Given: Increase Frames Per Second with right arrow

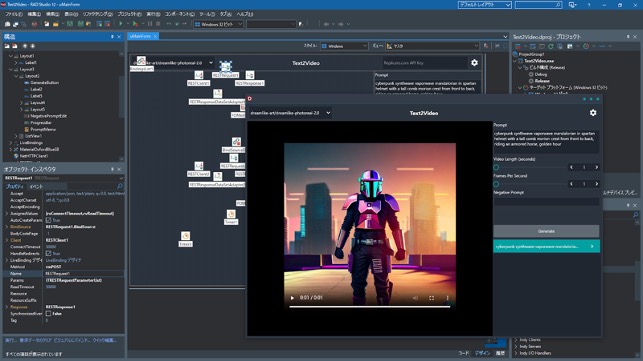Looking at the screenshot, I should click(x=597, y=184).
